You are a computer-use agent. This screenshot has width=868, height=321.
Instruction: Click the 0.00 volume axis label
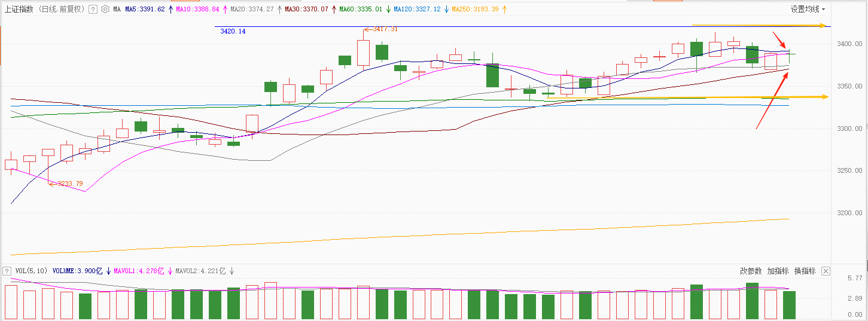[854, 314]
